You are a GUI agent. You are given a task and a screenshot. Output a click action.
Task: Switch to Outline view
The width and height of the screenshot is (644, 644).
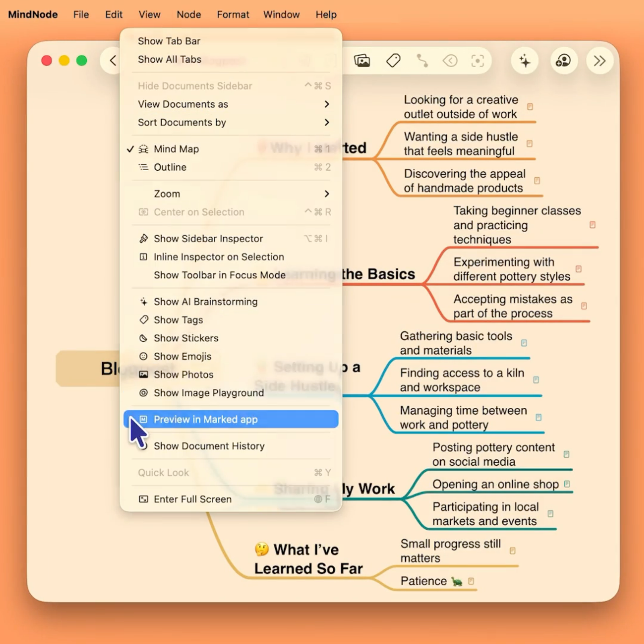(231, 167)
